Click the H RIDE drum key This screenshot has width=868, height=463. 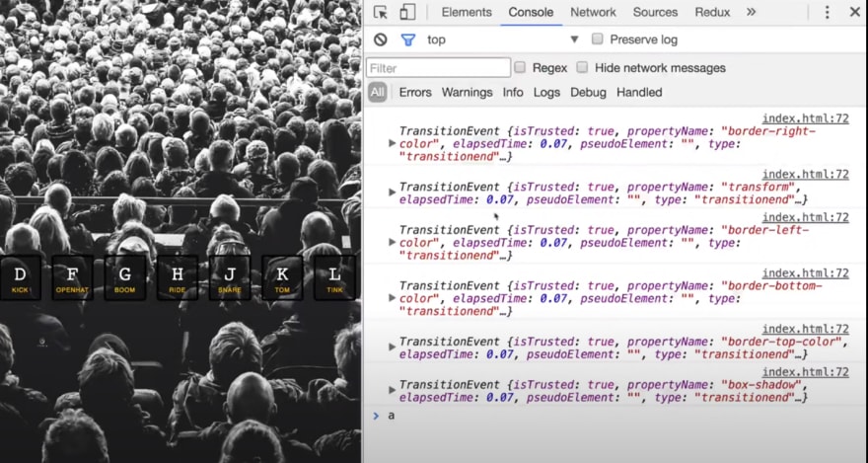tap(178, 278)
